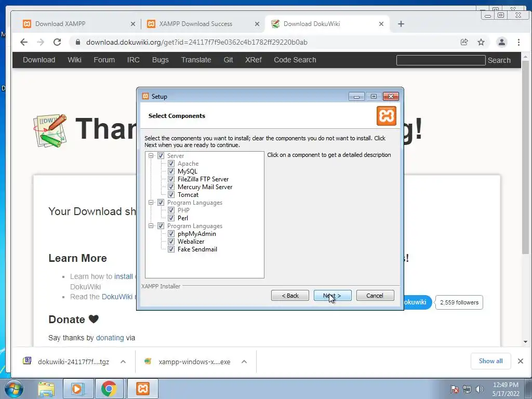Open XRef in DokuWiki nav bar
This screenshot has height=399, width=532.
point(254,60)
